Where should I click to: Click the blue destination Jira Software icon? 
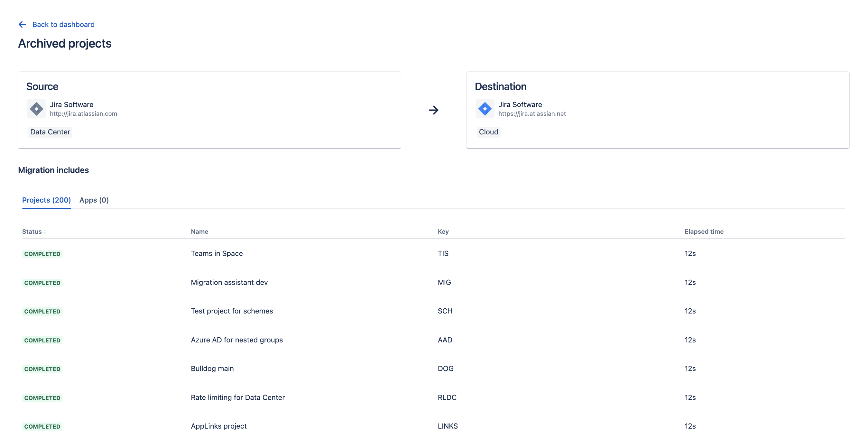pyautogui.click(x=485, y=109)
